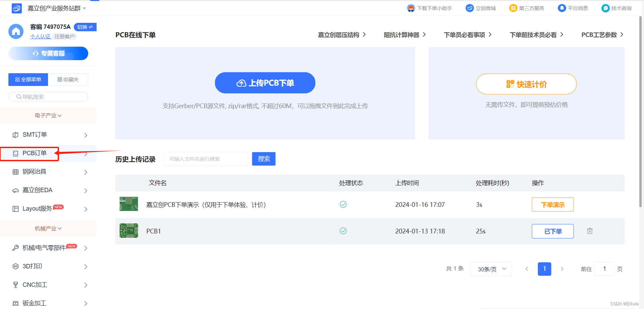Click the 平台消息 bell icon
644x309 pixels.
(562, 8)
